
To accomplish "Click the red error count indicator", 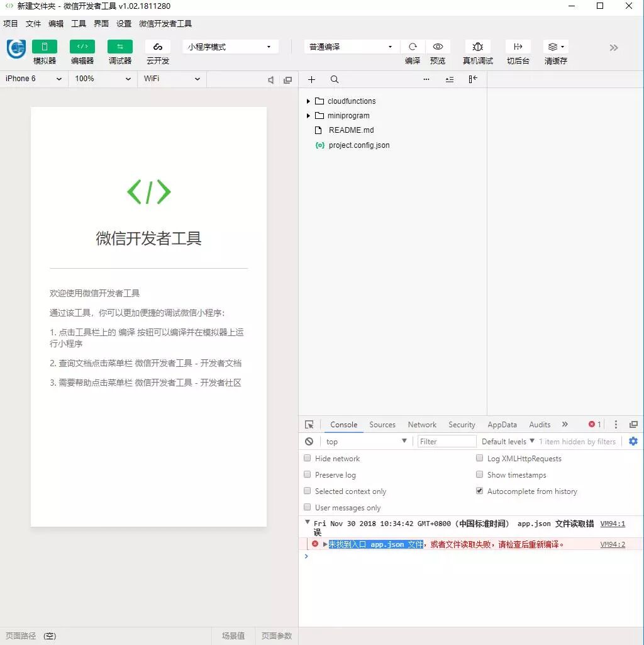I will pos(595,424).
